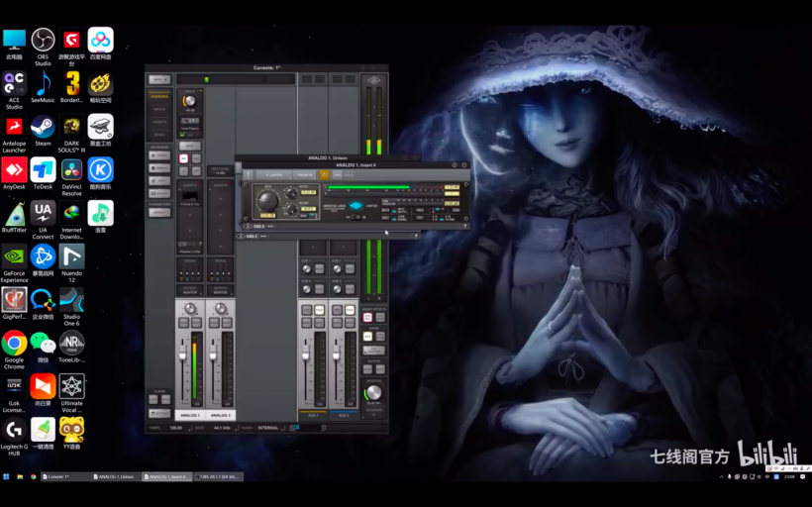Viewport: 812px width, 507px height.
Task: Toggle MUTE on the ANALOG 1 channel
Action: pyautogui.click(x=196, y=323)
